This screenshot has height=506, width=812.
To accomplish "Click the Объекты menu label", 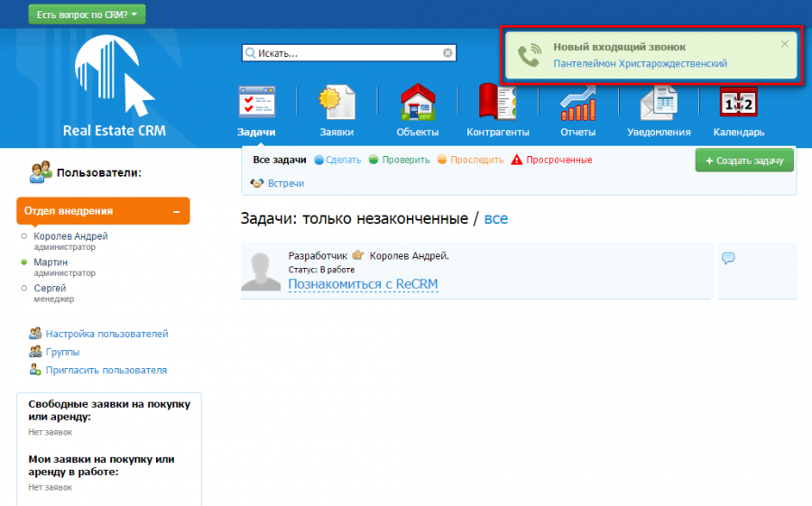I will 418,132.
